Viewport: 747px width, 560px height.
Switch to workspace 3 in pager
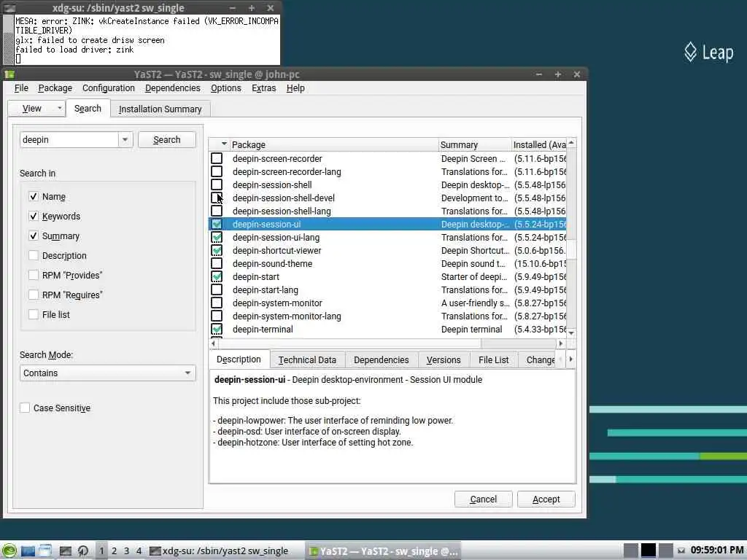click(x=127, y=551)
